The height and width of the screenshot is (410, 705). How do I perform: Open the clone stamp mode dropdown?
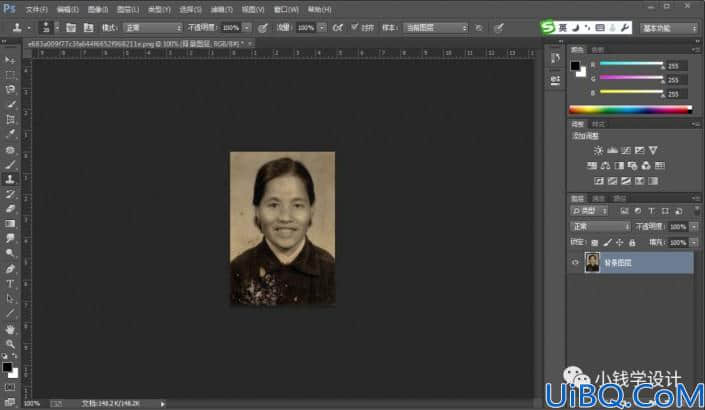(x=153, y=28)
